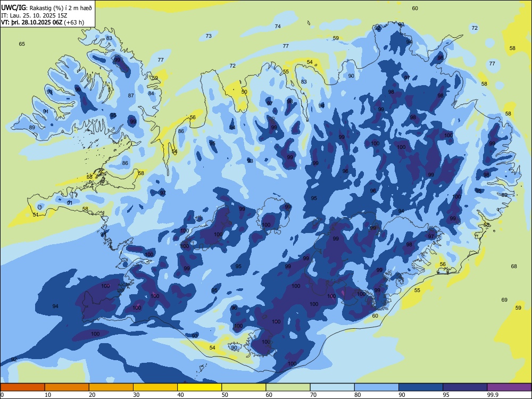Viewport: 532px width, 399px height.
Task: Click the legend tick label '30'
Action: click(136, 395)
